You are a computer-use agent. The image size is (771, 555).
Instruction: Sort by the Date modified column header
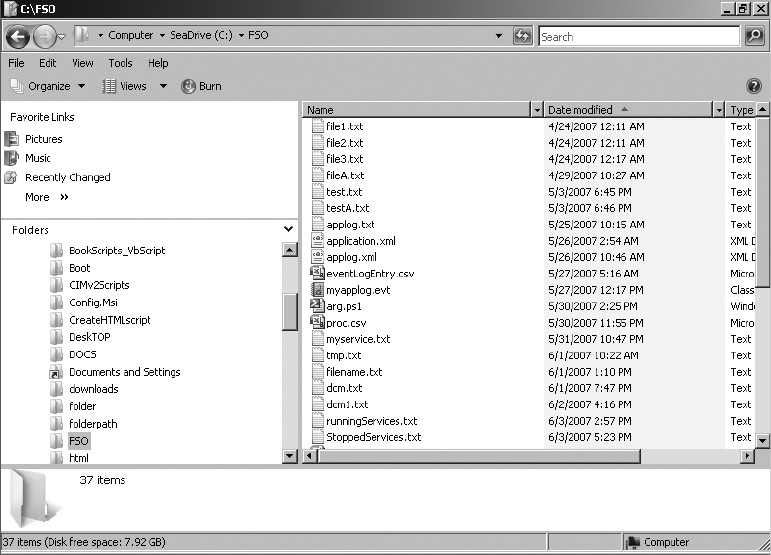point(628,110)
